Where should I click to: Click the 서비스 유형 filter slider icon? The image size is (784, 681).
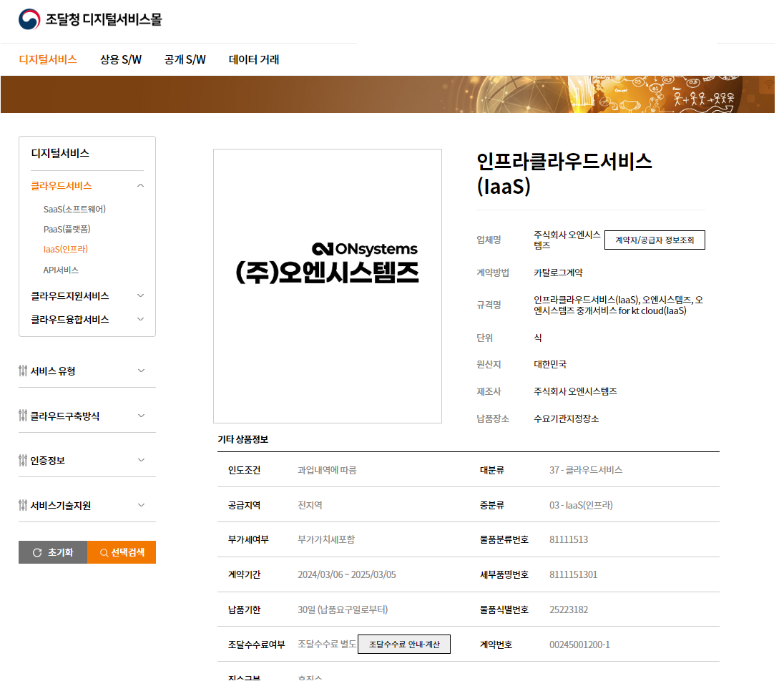tap(22, 371)
